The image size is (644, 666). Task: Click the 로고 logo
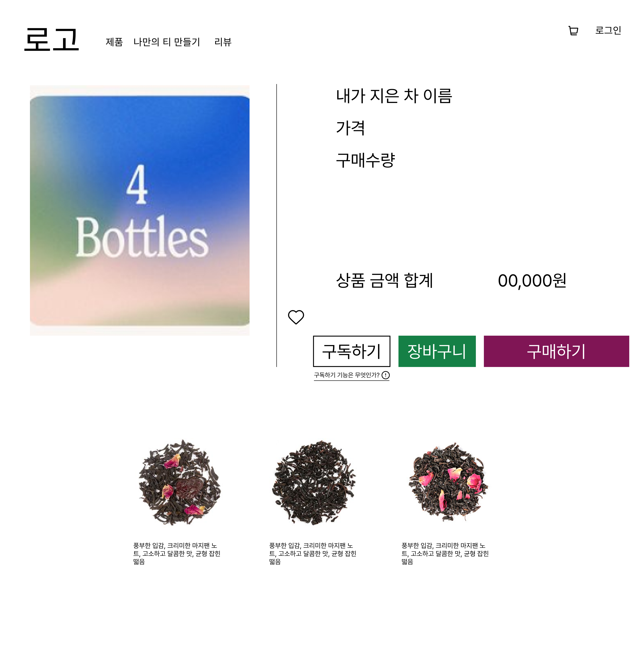point(52,39)
